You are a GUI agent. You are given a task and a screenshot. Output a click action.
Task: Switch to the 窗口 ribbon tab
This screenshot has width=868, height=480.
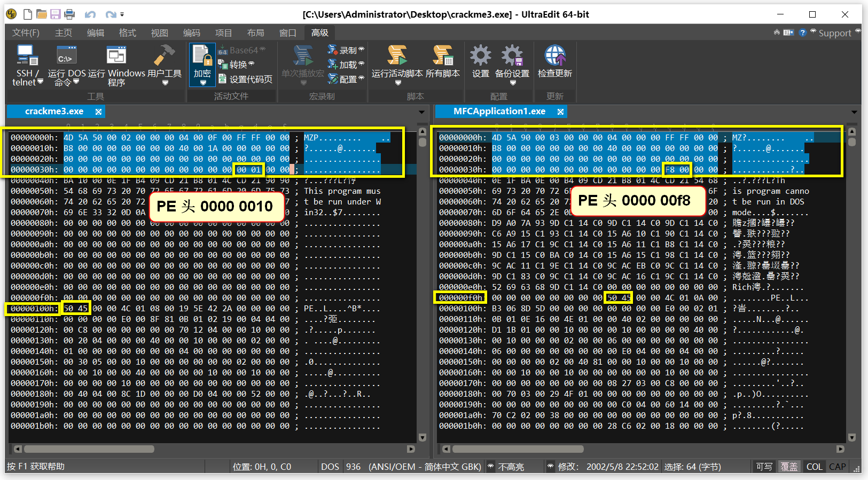(x=287, y=33)
